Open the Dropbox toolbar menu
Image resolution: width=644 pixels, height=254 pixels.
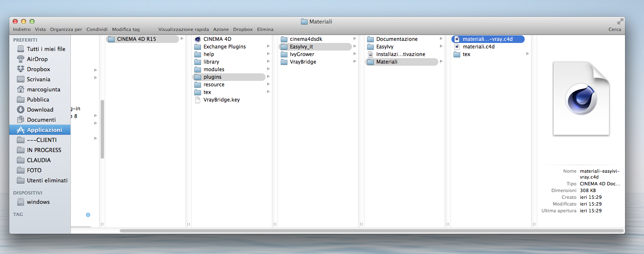[x=243, y=29]
